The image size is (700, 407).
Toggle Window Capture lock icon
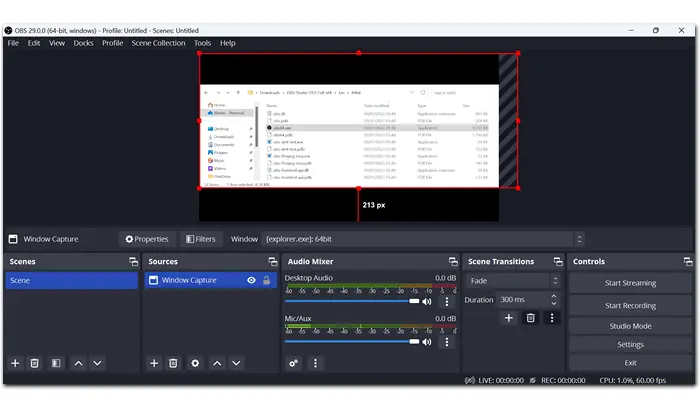tap(267, 280)
